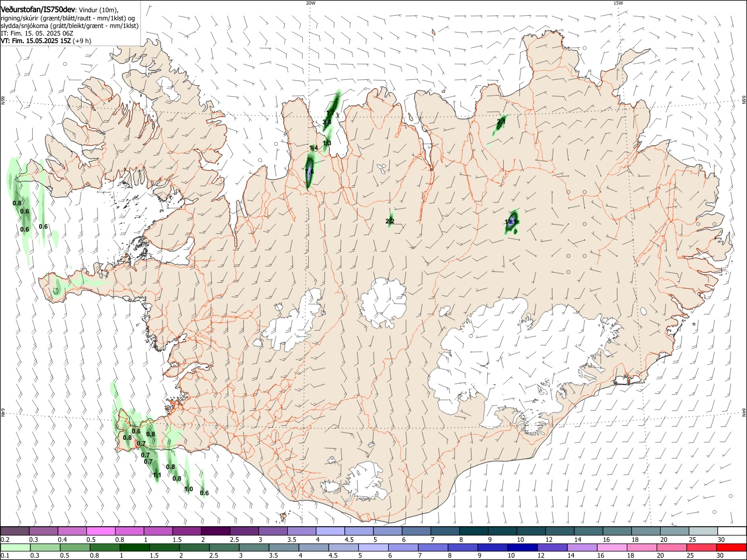Click the darkest purple swatch between 2 and 2.5 in the top legend
The height and width of the screenshot is (560, 747).
click(215, 531)
